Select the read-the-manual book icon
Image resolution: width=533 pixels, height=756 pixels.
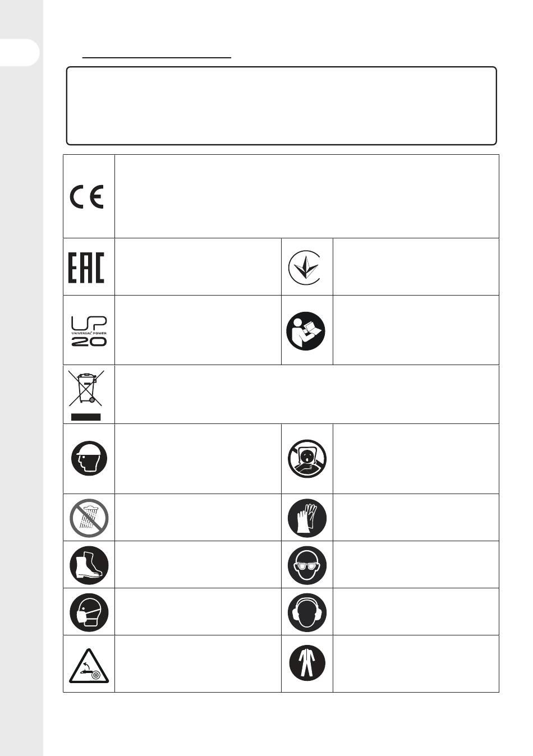pyautogui.click(x=308, y=330)
